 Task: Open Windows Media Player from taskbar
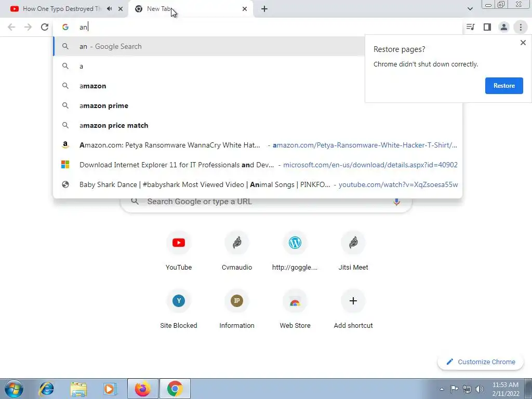click(110, 389)
